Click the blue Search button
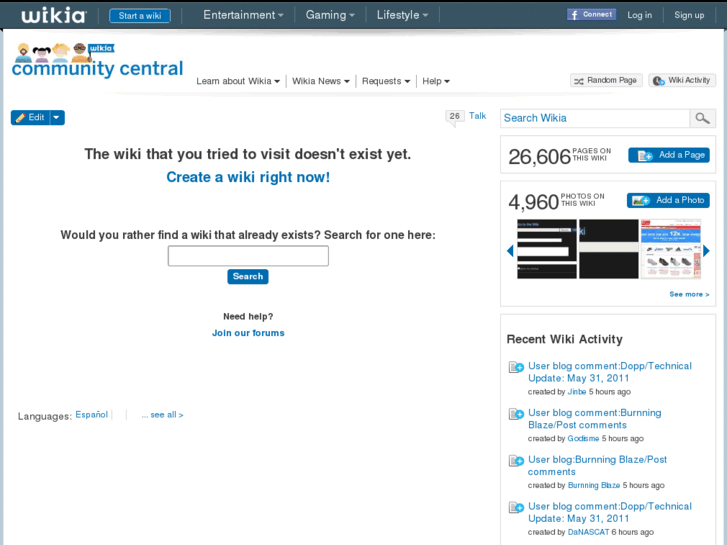Viewport: 727px width, 545px height. coord(248,276)
